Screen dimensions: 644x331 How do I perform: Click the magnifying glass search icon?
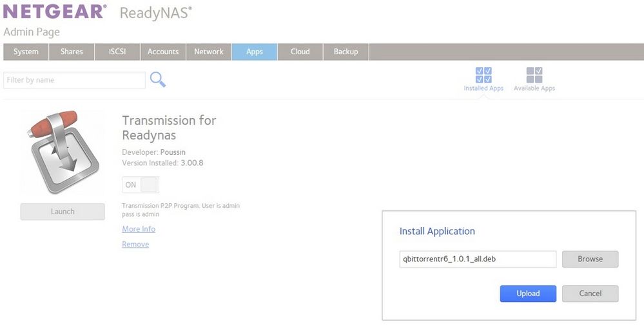158,79
